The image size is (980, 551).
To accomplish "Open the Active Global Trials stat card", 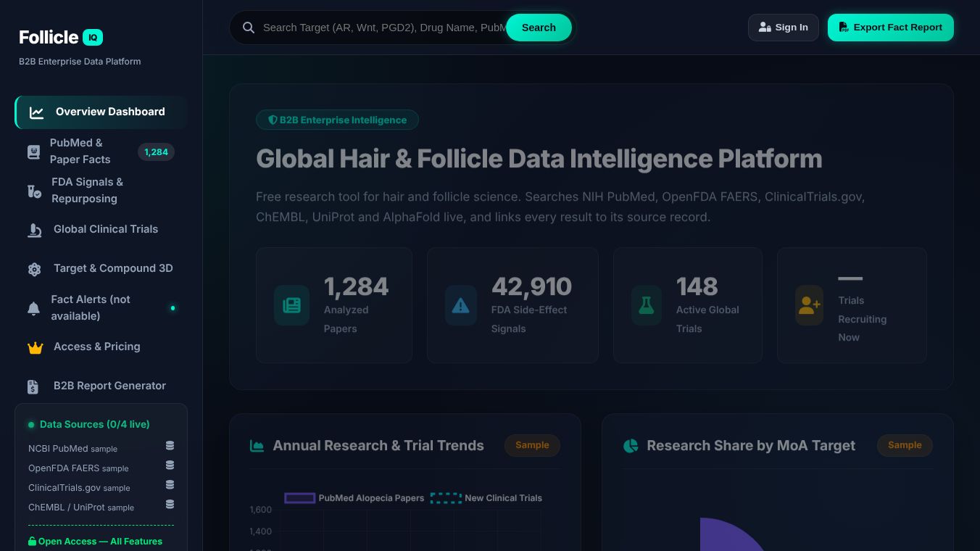I will click(688, 305).
